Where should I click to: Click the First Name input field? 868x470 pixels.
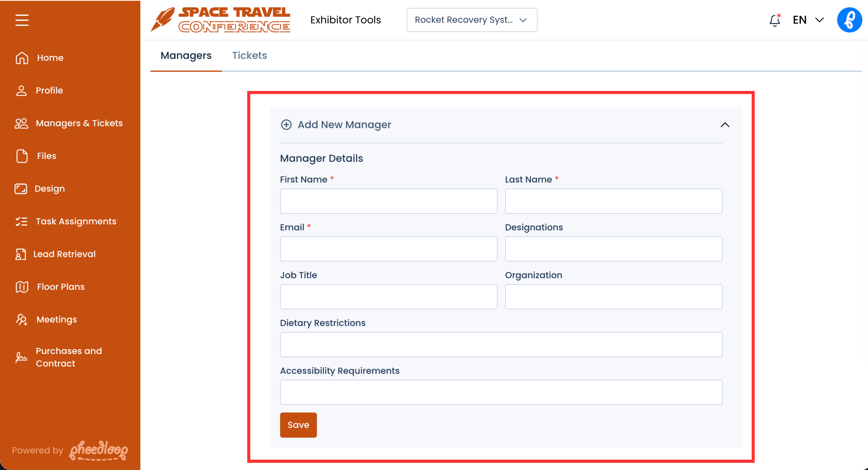[388, 201]
